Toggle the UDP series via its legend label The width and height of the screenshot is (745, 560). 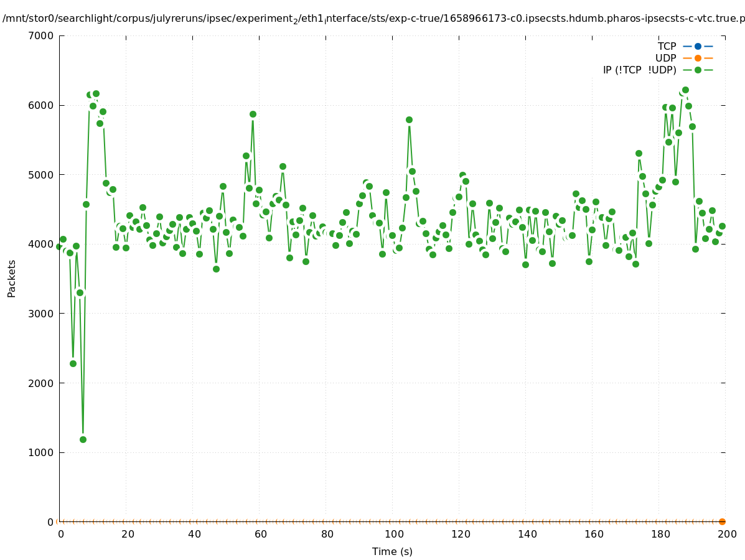665,58
